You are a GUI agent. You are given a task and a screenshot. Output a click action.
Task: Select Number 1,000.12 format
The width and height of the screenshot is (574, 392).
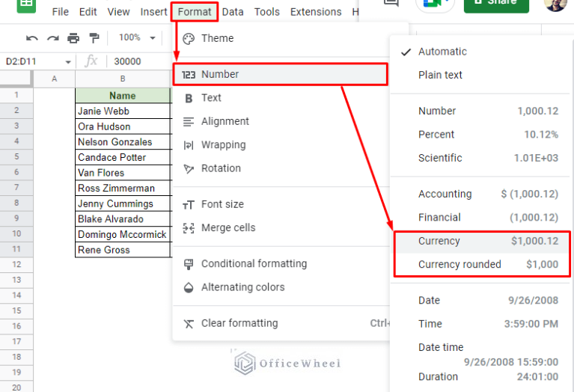482,111
